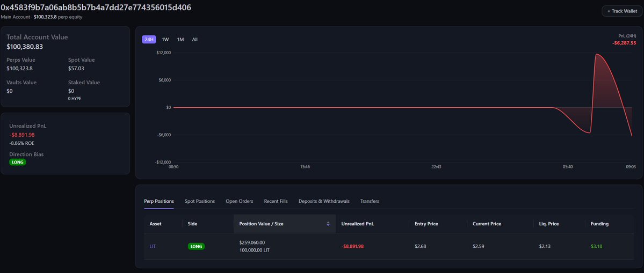Screen dimensions: 644x273
Task: Click the Total Account Value $100,380.83
Action: tap(25, 47)
